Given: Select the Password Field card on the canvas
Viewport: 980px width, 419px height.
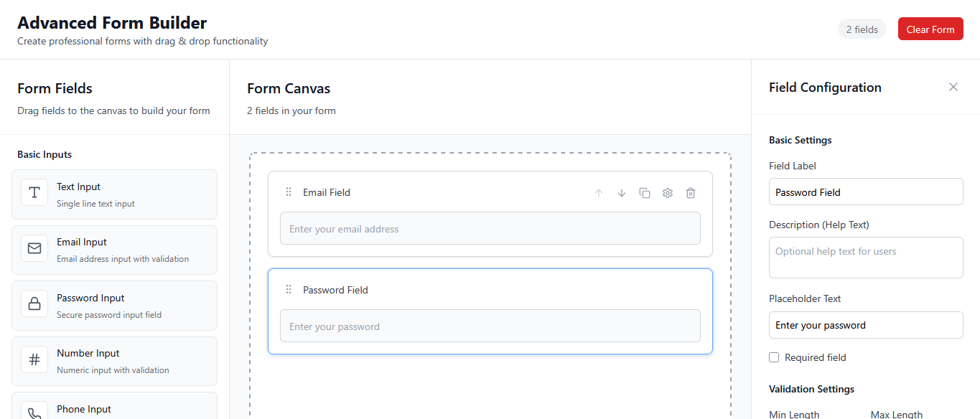Looking at the screenshot, I should 490,311.
